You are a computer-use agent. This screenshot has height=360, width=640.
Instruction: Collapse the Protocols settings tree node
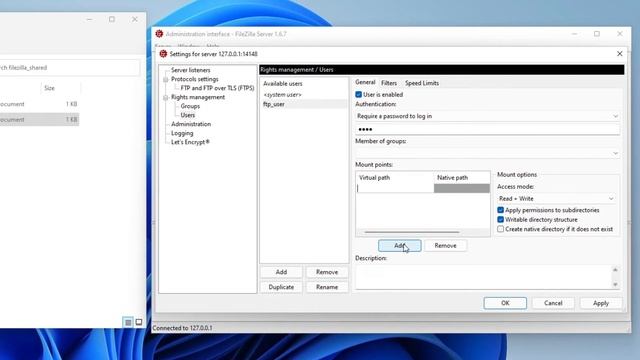tap(166, 79)
